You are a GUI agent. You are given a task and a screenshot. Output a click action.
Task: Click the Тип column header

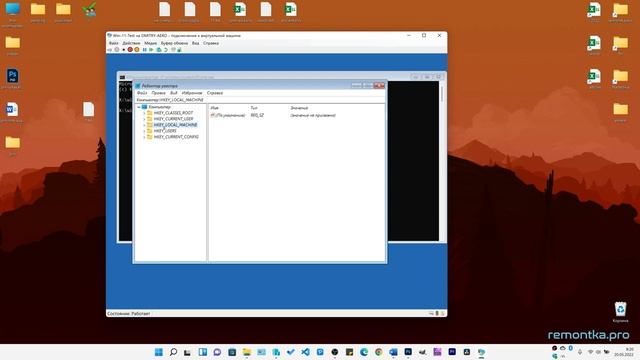[254, 108]
